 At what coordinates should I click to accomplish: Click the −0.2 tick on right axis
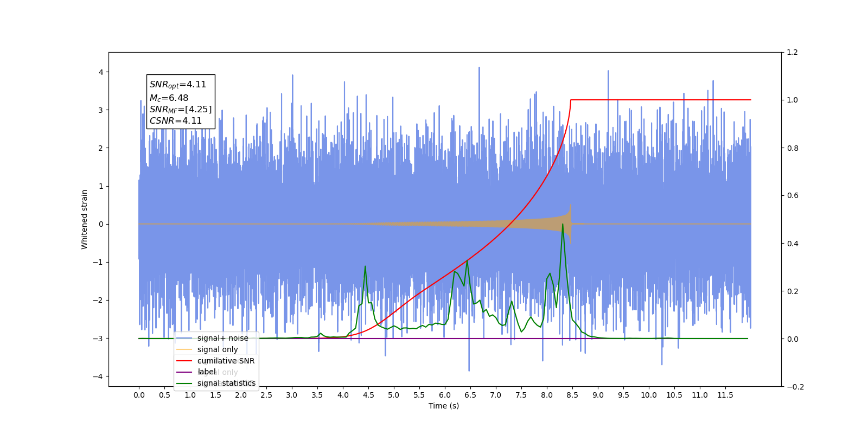coord(794,387)
